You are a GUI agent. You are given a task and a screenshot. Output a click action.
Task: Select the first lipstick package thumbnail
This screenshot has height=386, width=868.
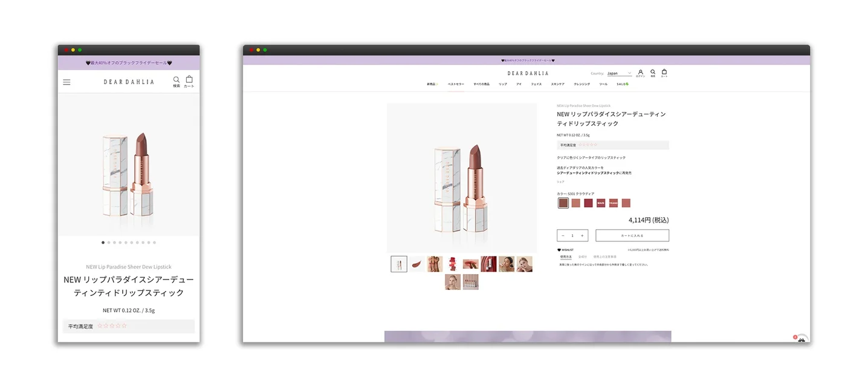point(399,264)
